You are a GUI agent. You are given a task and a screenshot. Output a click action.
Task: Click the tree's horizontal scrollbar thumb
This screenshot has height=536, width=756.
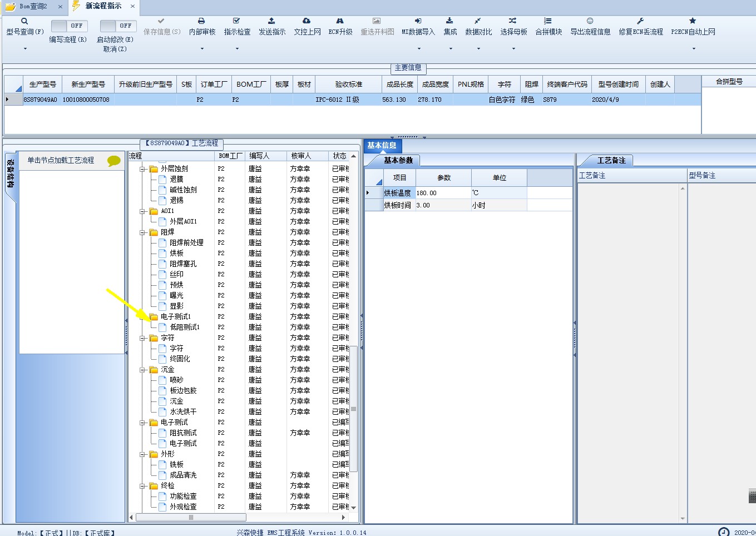tap(191, 517)
